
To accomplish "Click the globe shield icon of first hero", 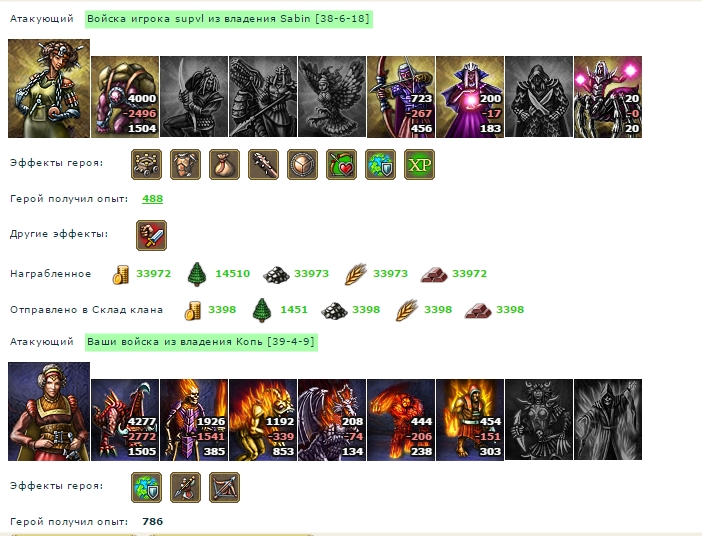I will tap(380, 165).
